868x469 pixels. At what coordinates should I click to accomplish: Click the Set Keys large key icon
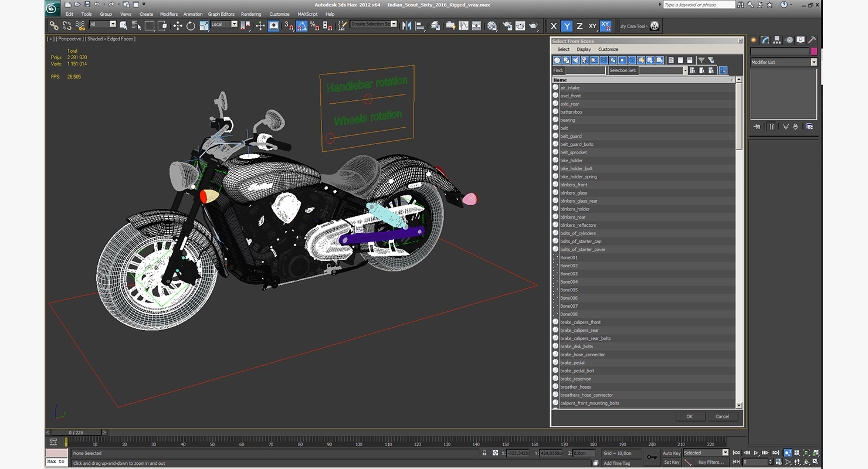click(651, 457)
